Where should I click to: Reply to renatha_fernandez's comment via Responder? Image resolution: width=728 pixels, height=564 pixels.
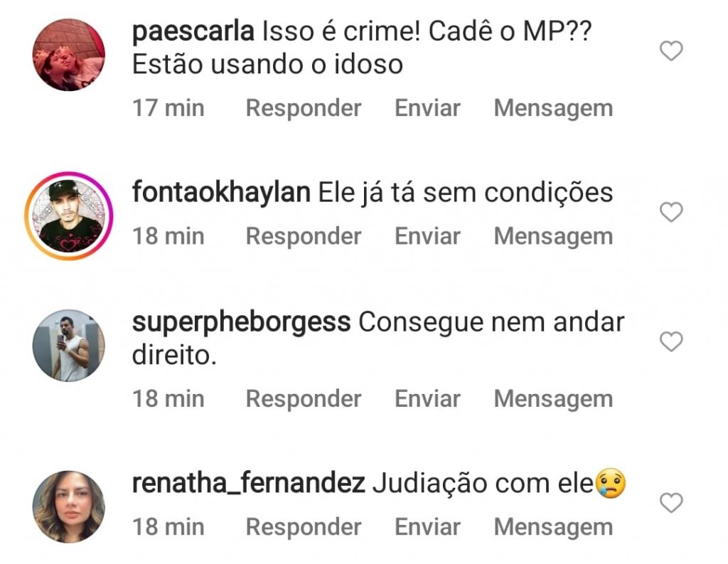[303, 527]
